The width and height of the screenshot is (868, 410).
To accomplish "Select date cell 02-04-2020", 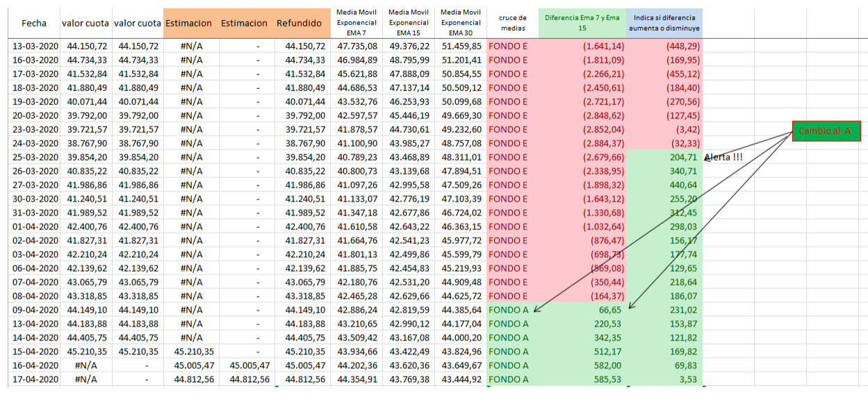I will (35, 240).
